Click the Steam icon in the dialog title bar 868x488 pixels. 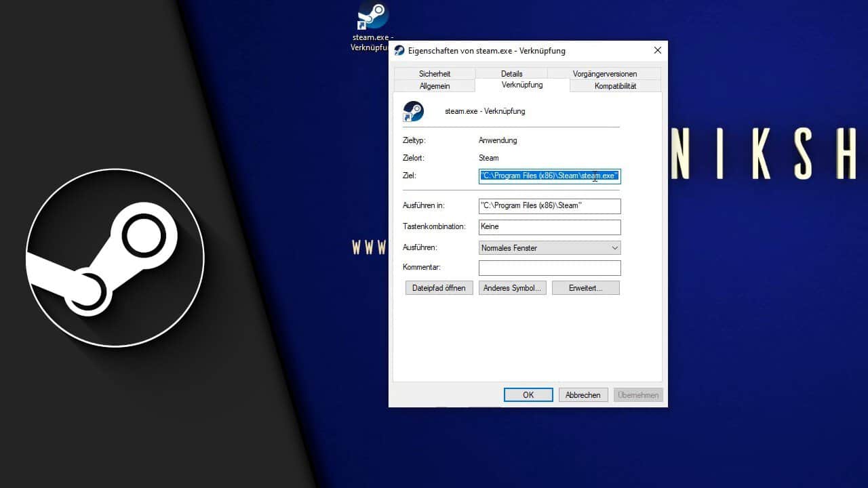coord(399,51)
